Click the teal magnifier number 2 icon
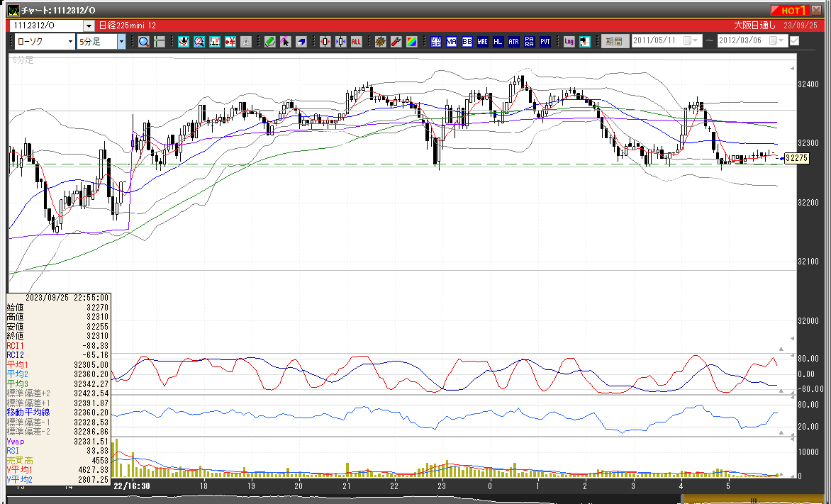Image resolution: width=831 pixels, height=504 pixels. [199, 41]
